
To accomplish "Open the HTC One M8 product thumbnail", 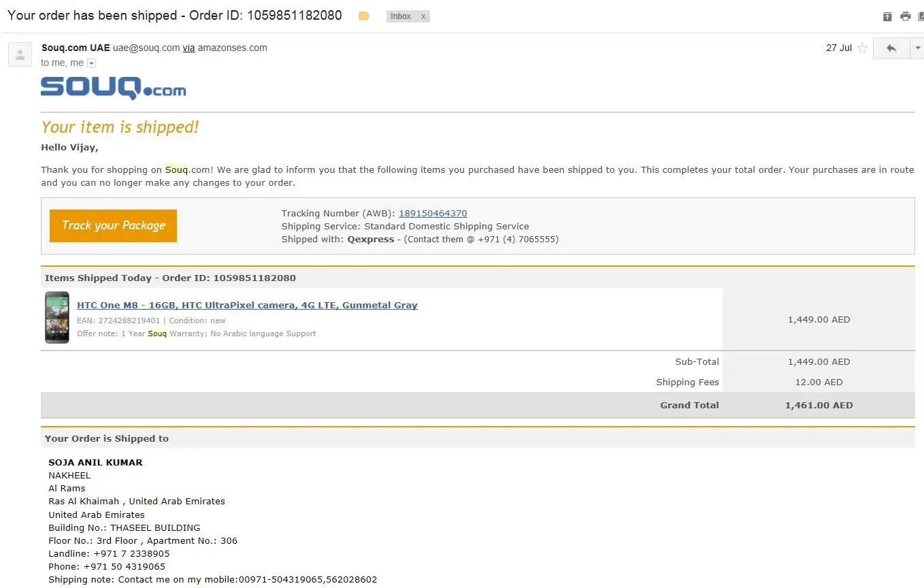I will (x=57, y=318).
